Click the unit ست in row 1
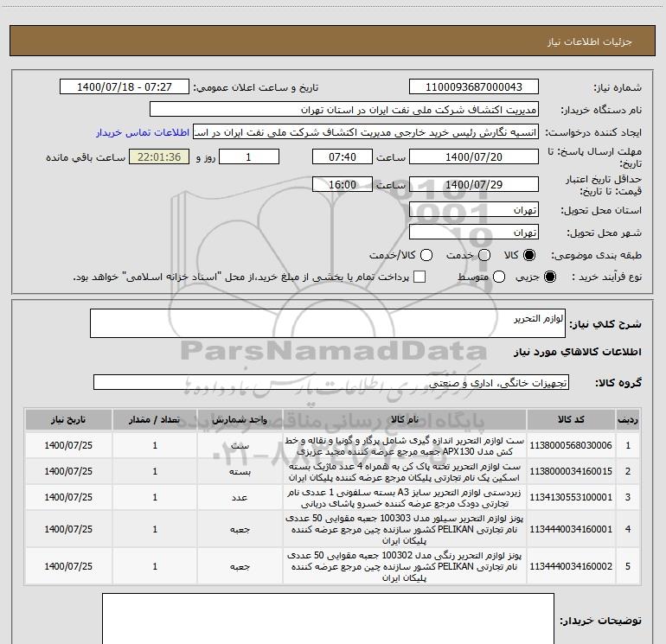 click(240, 446)
